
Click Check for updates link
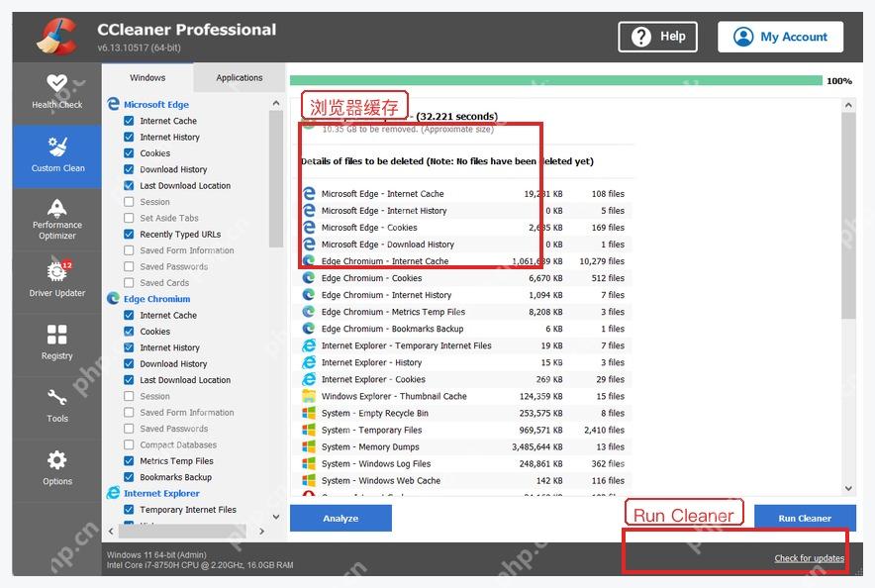[x=809, y=558]
